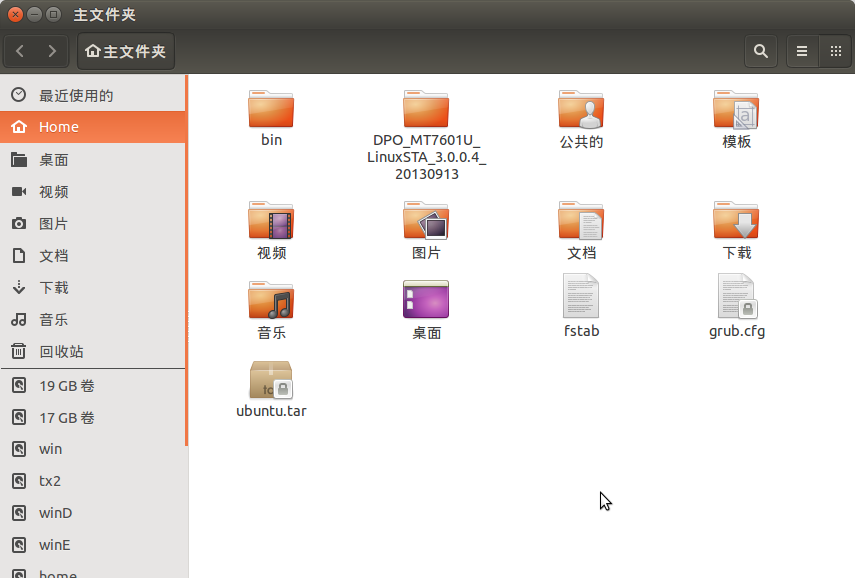Viewport: 855px width, 578px height.
Task: Select the 文档 folder in the file area
Action: click(x=581, y=220)
